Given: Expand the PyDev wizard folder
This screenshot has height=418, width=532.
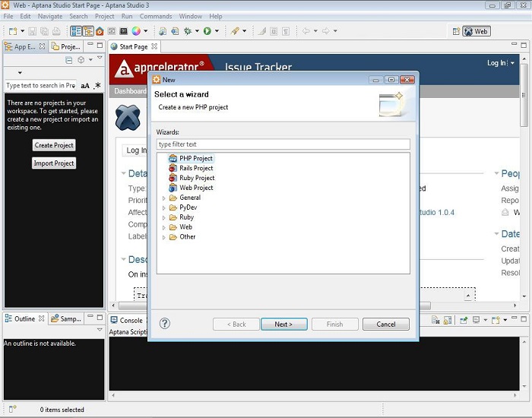Looking at the screenshot, I should tap(163, 207).
